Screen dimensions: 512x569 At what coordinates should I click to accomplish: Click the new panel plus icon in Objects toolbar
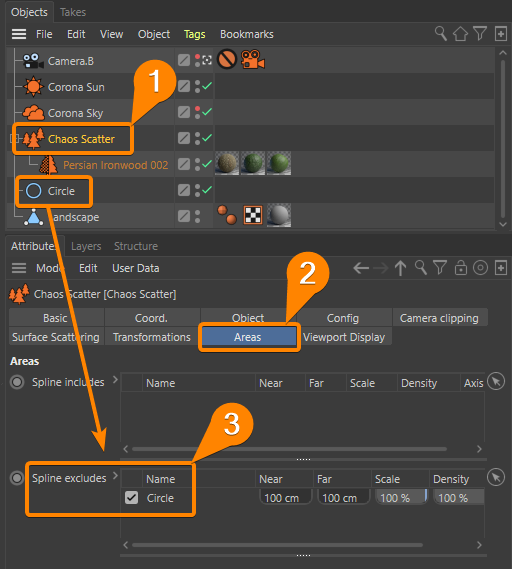coord(501,34)
